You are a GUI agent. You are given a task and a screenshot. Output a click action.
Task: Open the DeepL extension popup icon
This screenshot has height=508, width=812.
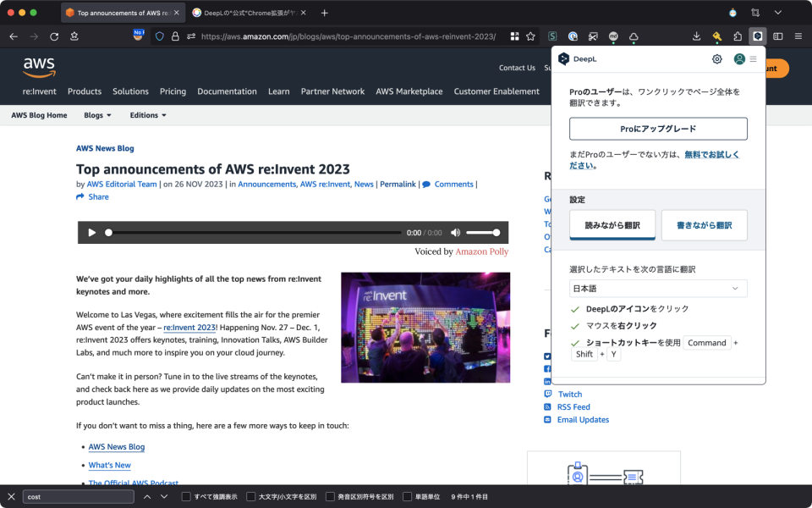tap(757, 36)
